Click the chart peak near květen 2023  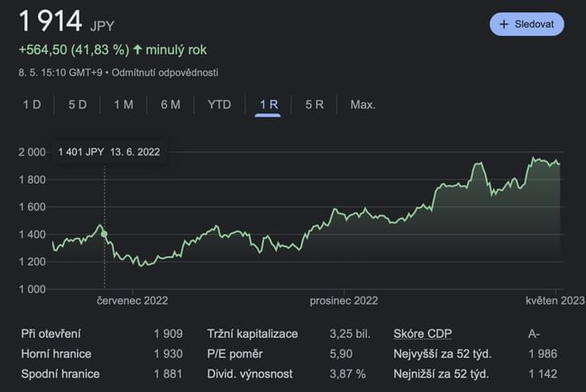pos(536,160)
